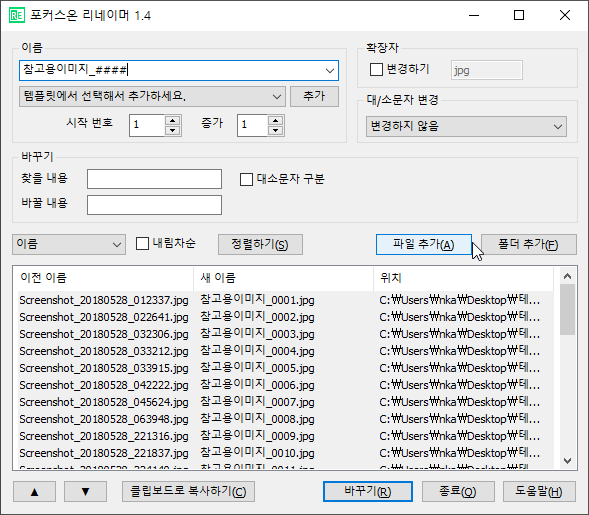Click the file list scrollbar thumb
This screenshot has width=589, height=515.
[568, 310]
